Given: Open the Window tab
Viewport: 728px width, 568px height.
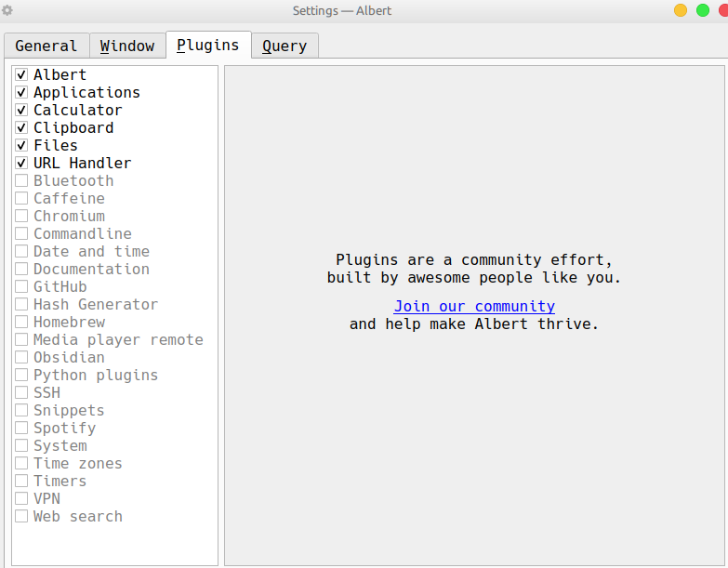Looking at the screenshot, I should [x=127, y=46].
